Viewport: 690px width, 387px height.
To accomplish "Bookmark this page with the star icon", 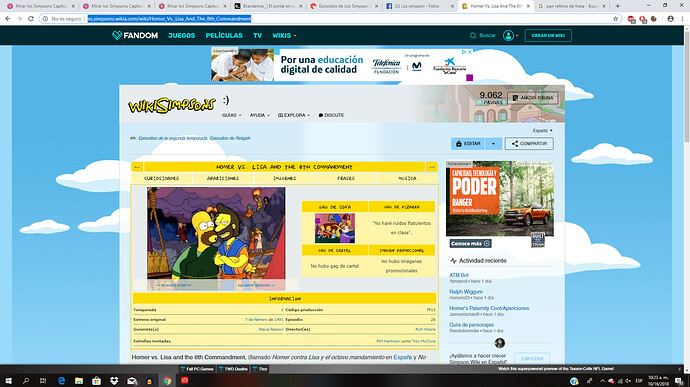I will [x=615, y=19].
